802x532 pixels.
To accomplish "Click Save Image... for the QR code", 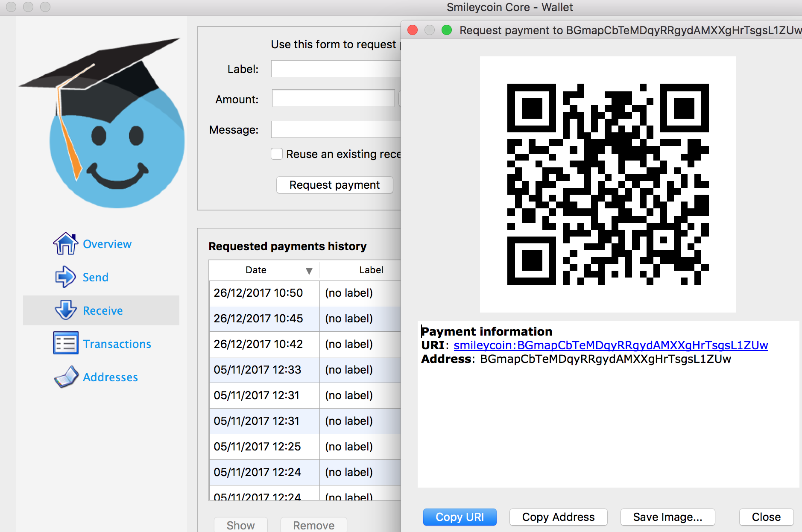I will (667, 517).
